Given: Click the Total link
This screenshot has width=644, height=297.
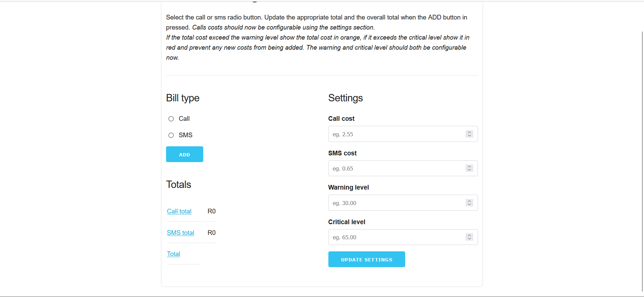Looking at the screenshot, I should (x=173, y=254).
